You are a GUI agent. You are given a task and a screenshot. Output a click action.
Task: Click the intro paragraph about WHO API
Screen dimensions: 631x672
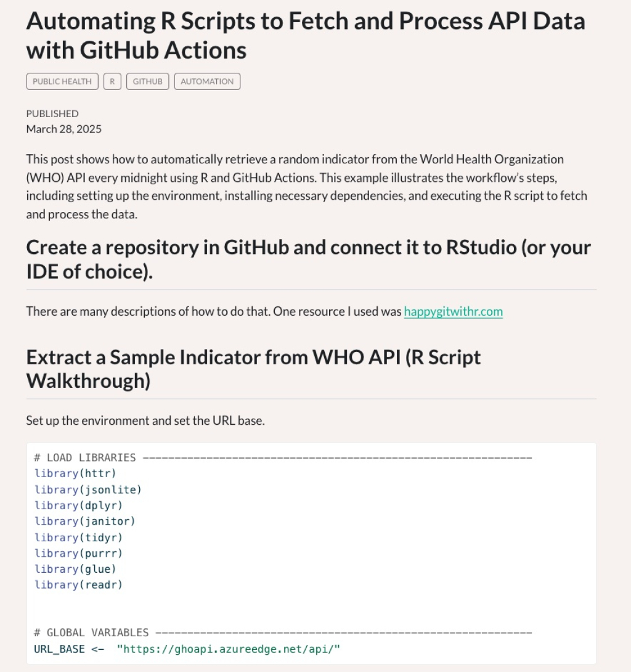306,186
